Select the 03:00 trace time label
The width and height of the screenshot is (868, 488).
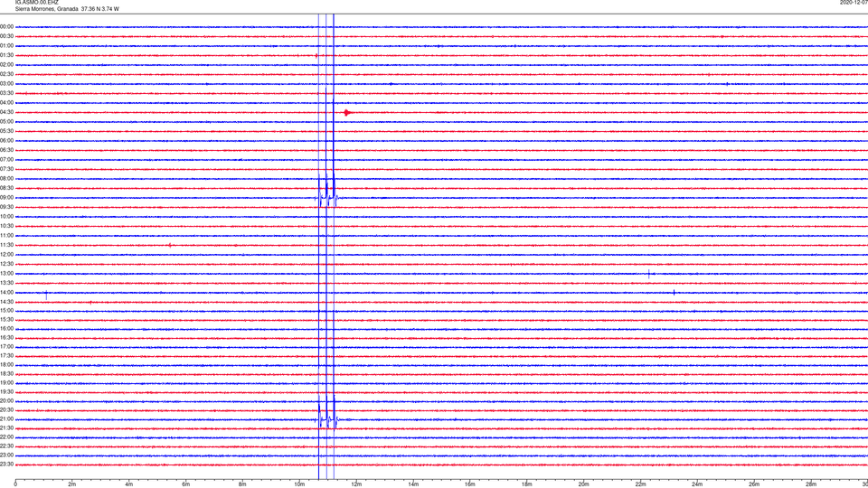pos(6,84)
